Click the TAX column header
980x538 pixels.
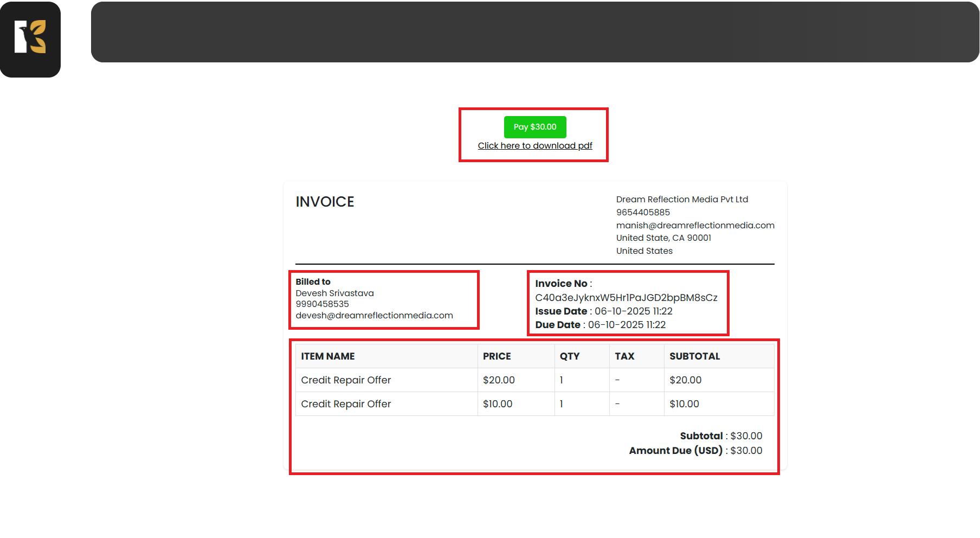(x=624, y=356)
